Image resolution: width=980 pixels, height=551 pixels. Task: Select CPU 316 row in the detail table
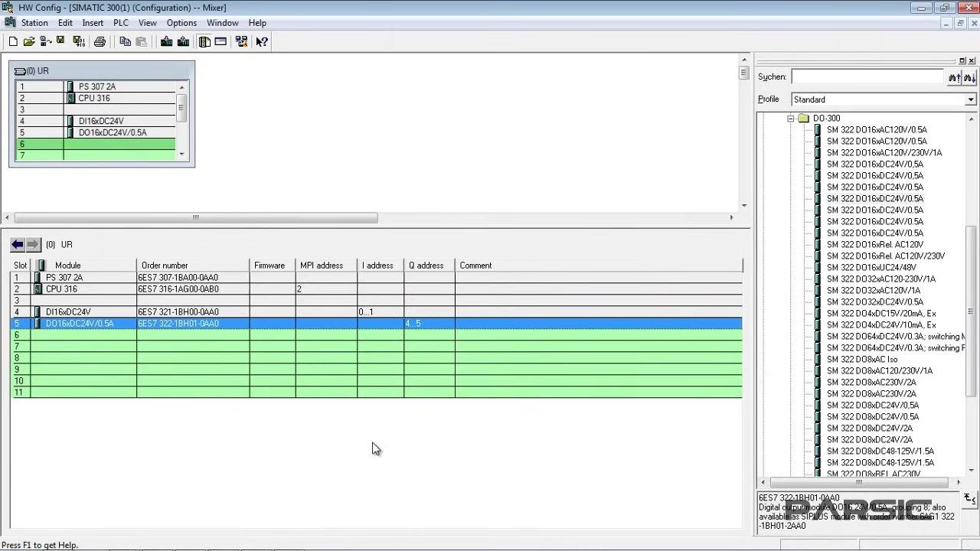coord(377,289)
